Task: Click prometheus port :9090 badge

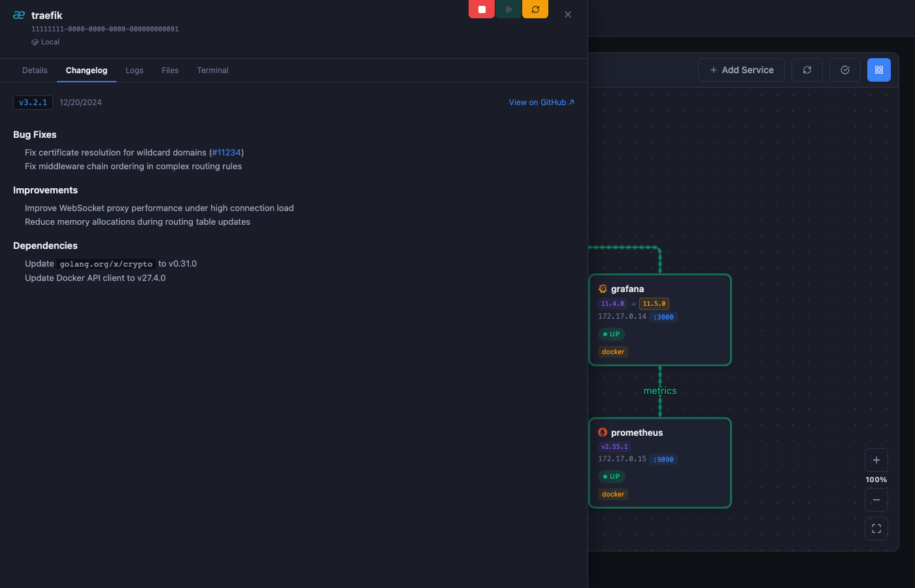Action: tap(663, 459)
